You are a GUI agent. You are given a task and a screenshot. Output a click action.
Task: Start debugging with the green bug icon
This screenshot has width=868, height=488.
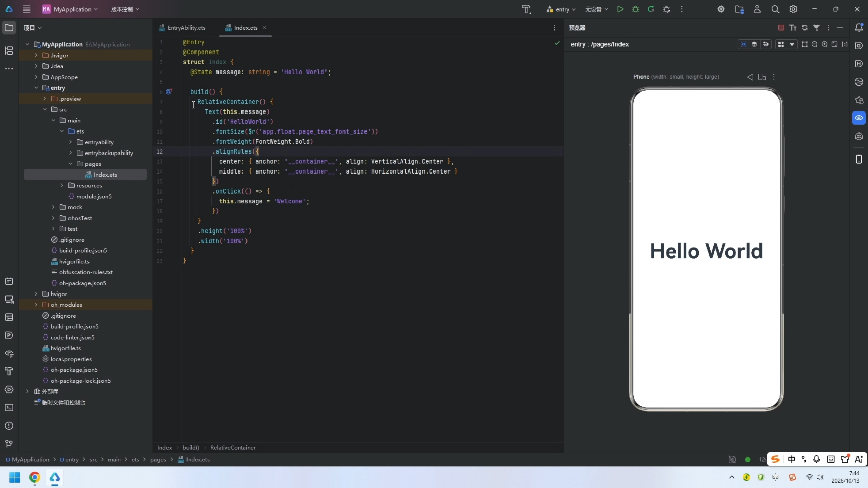point(636,9)
